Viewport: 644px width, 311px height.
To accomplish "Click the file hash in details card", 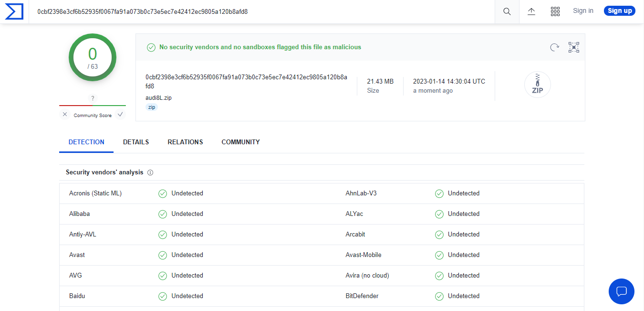I will click(246, 82).
